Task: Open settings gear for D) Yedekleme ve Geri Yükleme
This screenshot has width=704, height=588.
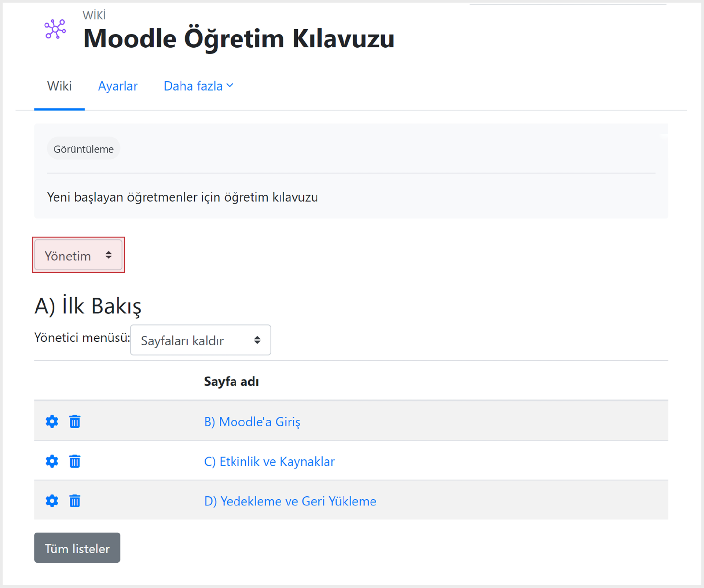Action: [52, 501]
